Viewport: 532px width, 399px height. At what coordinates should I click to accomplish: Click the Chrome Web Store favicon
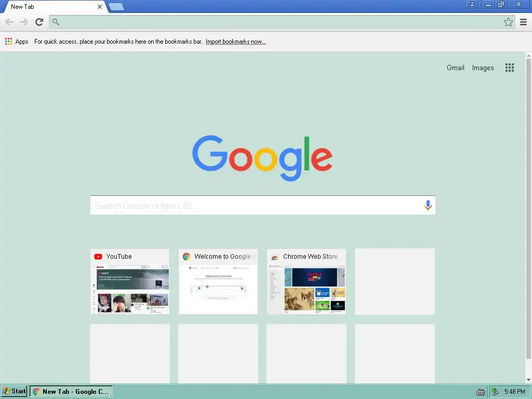point(274,257)
